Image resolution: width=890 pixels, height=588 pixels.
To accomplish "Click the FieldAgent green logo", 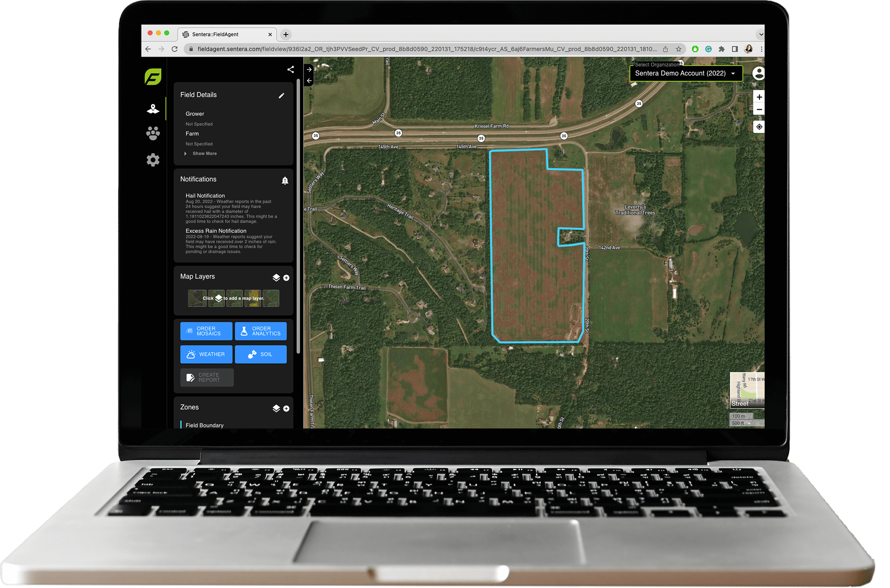I will pyautogui.click(x=153, y=77).
